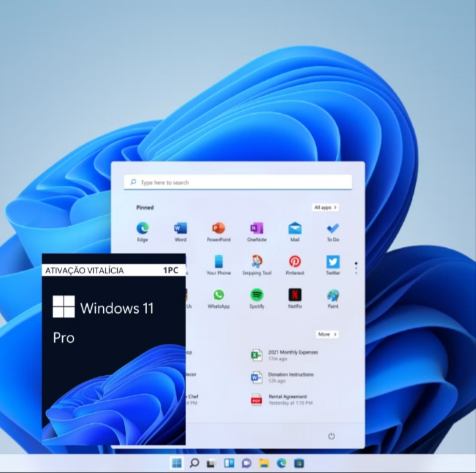Launch Word from pinned apps
This screenshot has height=473, width=476.
click(x=180, y=232)
